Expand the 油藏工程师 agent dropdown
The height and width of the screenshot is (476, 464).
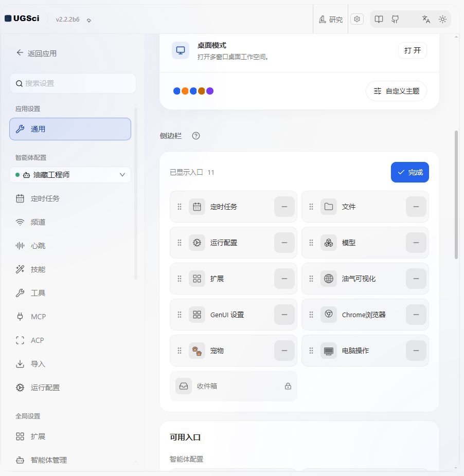tap(70, 175)
